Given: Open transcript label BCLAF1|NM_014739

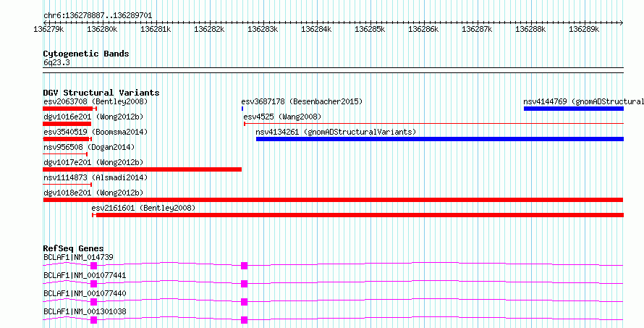Looking at the screenshot, I should [78, 257].
